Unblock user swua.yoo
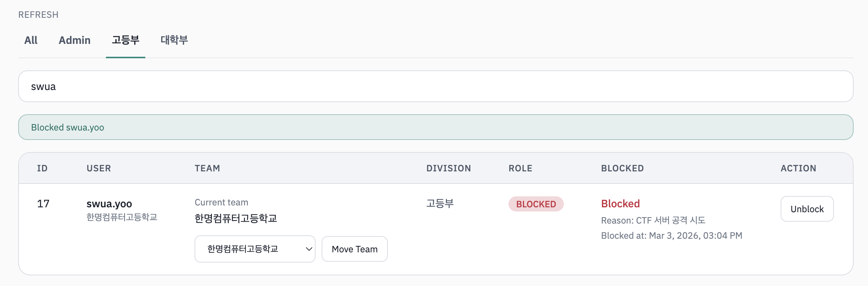The height and width of the screenshot is (286, 868). click(807, 208)
